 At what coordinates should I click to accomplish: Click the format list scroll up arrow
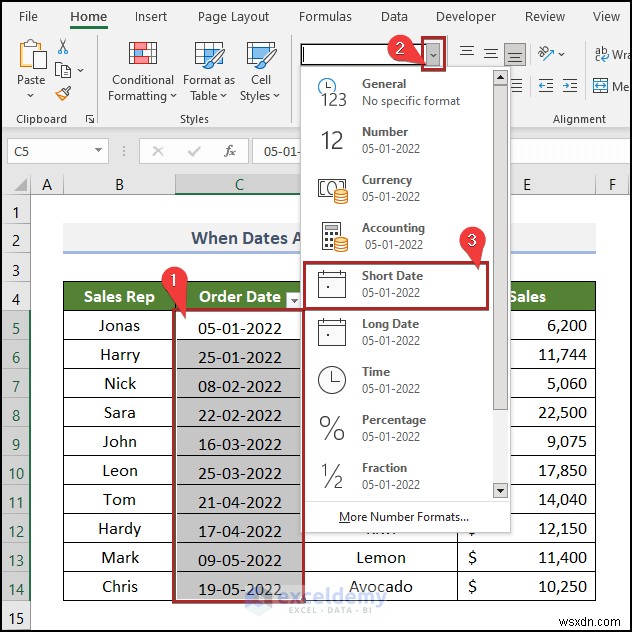(500, 77)
